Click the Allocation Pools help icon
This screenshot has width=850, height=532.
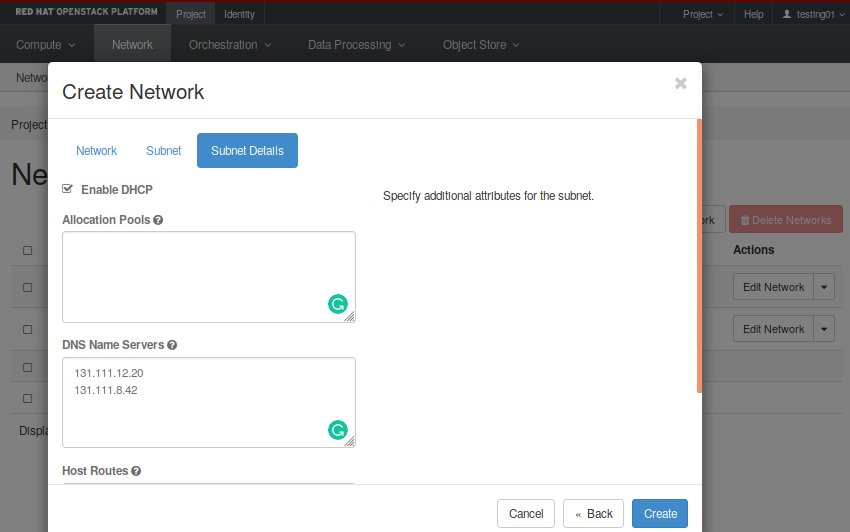click(x=158, y=220)
